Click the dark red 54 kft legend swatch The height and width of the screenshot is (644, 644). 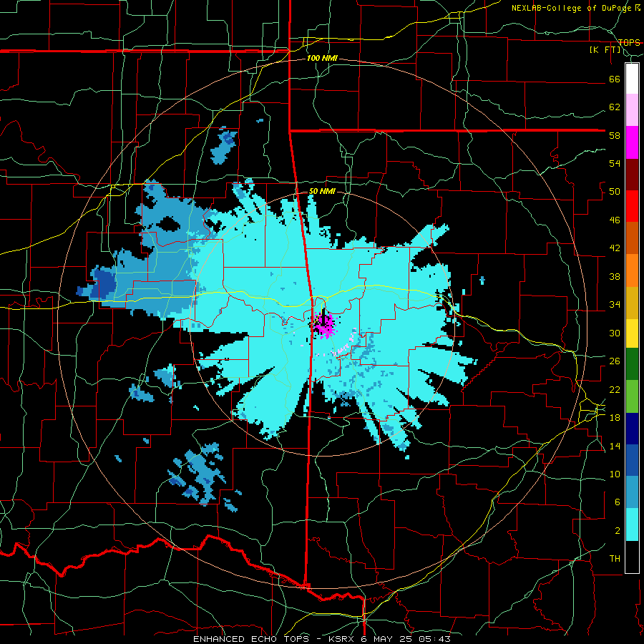[x=632, y=175]
